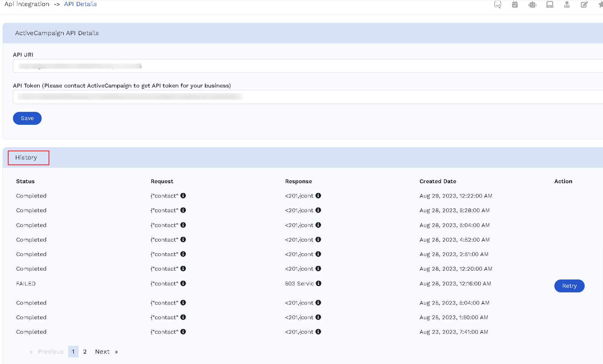Show response info for Aug 25 5:04 row
This screenshot has width=603, height=364.
(x=318, y=303)
